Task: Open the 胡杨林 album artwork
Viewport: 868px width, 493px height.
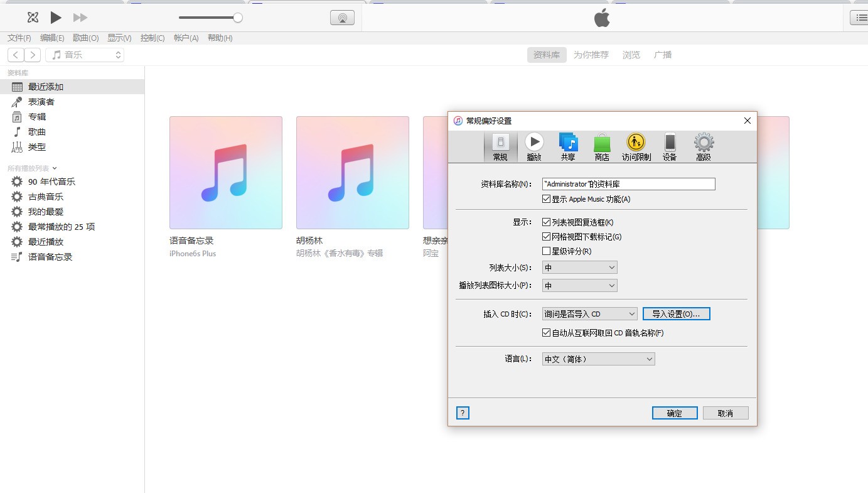Action: pyautogui.click(x=353, y=173)
